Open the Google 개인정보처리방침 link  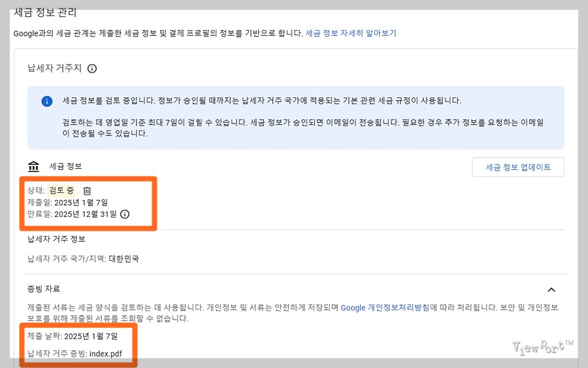tap(385, 308)
